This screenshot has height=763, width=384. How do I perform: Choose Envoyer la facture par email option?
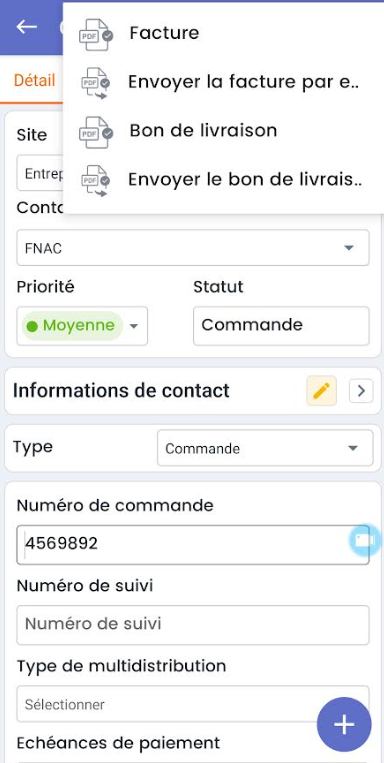click(x=243, y=82)
